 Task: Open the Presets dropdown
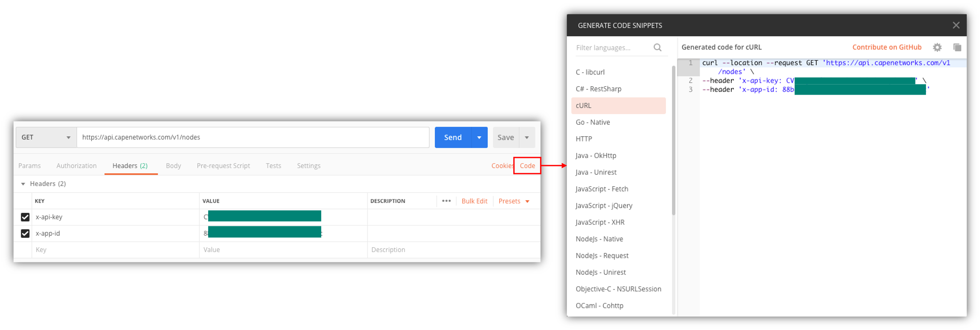pyautogui.click(x=514, y=201)
